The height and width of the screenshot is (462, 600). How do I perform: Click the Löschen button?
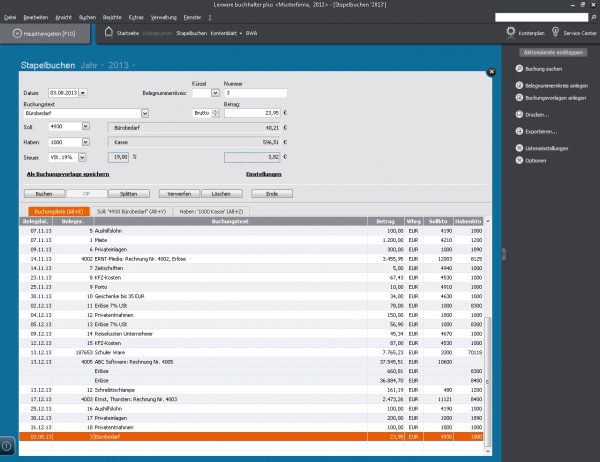(221, 194)
